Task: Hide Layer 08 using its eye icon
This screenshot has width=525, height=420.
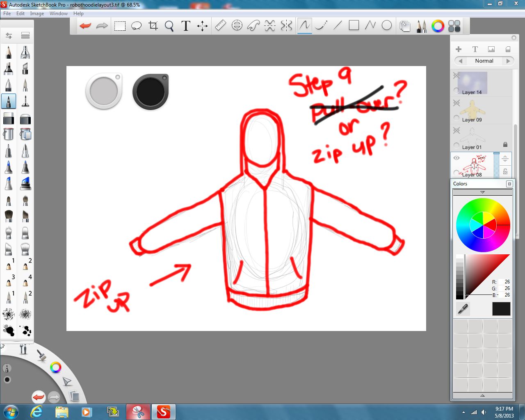Action: coord(456,157)
